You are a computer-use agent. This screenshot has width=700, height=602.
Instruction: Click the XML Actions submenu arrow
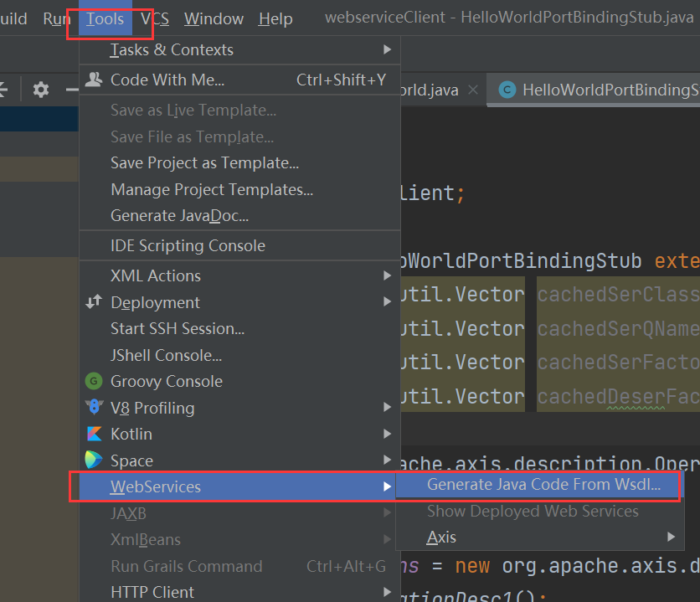tap(387, 275)
